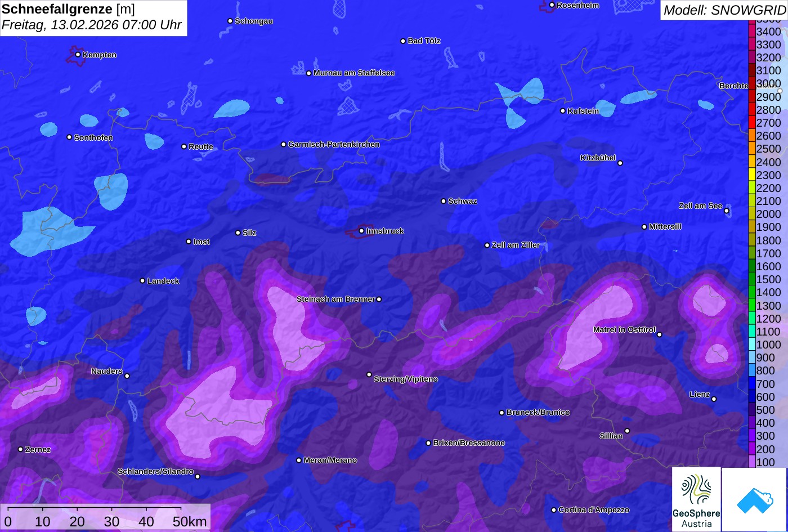The height and width of the screenshot is (532, 788).
Task: Click the Matrei in Osttirol marker dot
Action: pyautogui.click(x=659, y=334)
